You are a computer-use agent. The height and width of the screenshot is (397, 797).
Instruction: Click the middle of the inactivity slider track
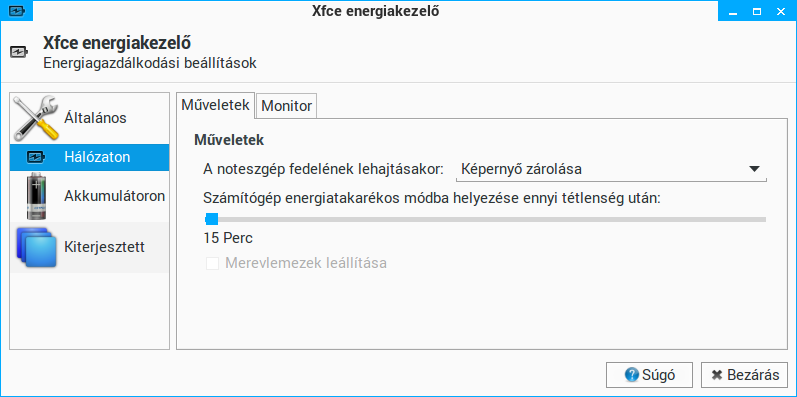[x=485, y=219]
